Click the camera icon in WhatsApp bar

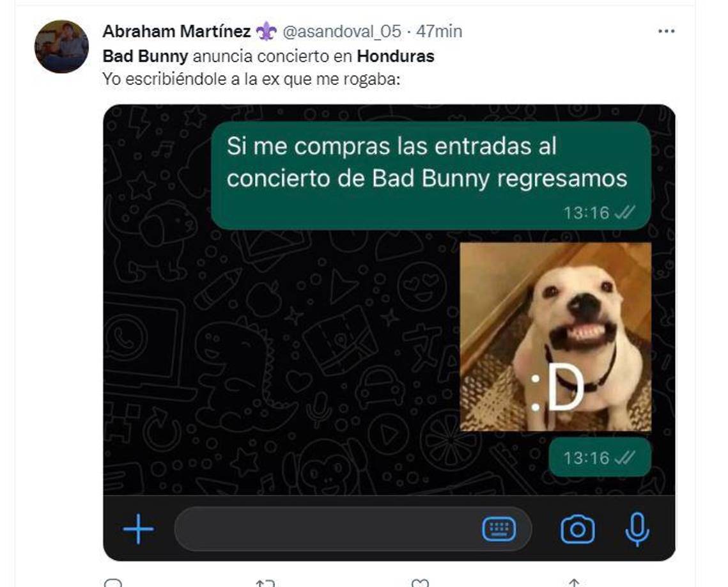click(578, 529)
